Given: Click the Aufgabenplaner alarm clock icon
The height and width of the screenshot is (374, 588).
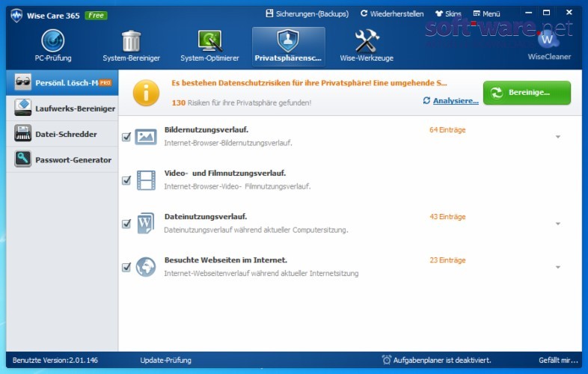Looking at the screenshot, I should pos(387,360).
